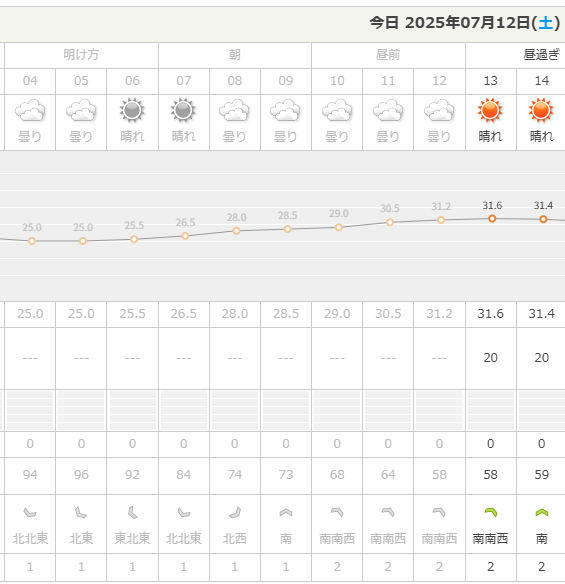Select the 朝 time period header

tap(235, 55)
